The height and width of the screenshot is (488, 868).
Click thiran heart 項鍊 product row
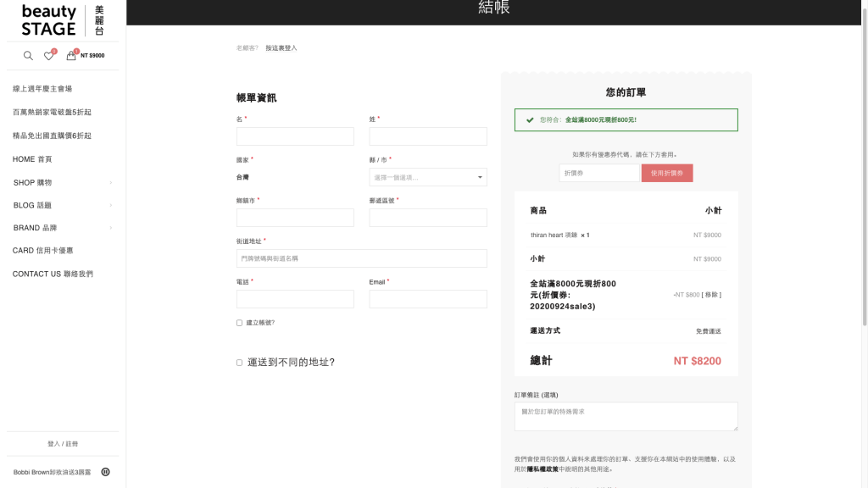tap(626, 236)
